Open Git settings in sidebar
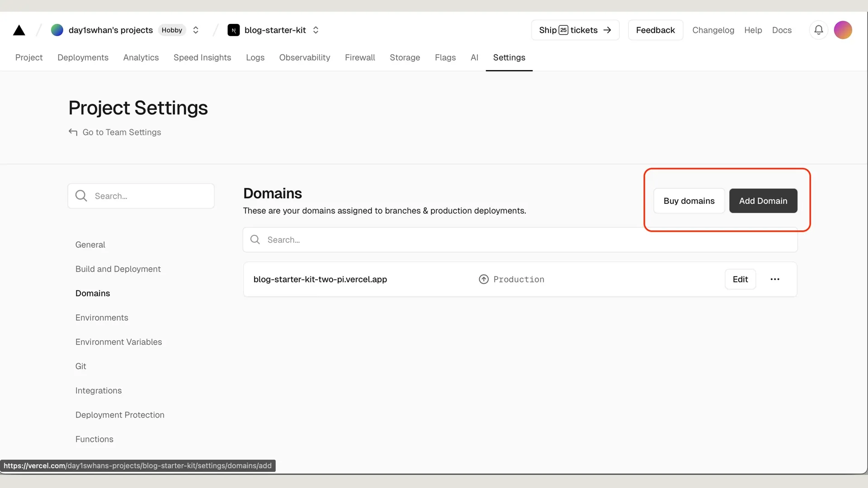The height and width of the screenshot is (488, 868). click(80, 366)
